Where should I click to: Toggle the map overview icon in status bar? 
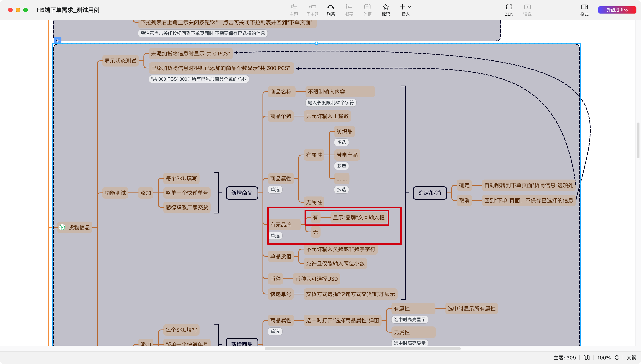point(586,358)
